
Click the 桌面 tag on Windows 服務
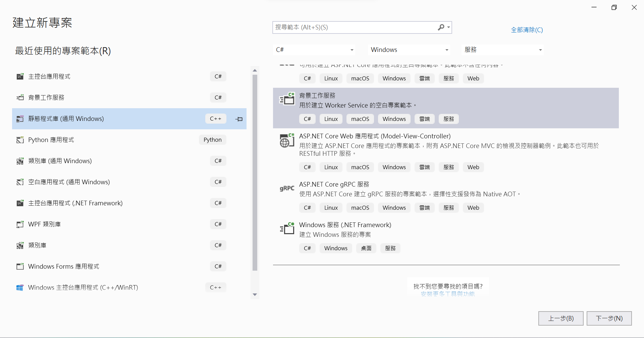pyautogui.click(x=366, y=248)
